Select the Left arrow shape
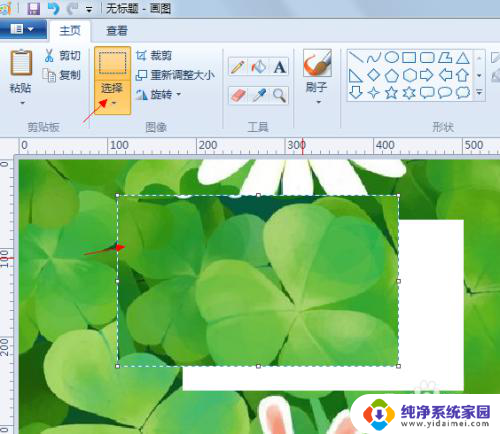The width and height of the screenshot is (500, 434). 445,75
